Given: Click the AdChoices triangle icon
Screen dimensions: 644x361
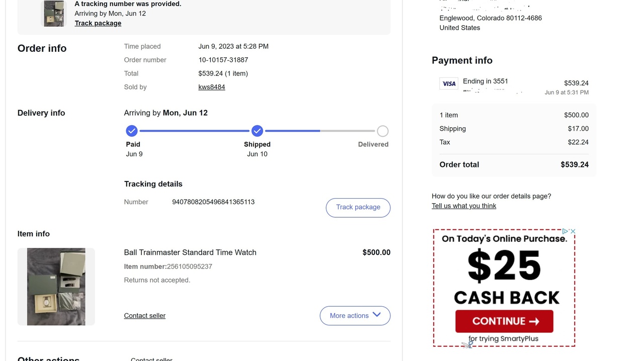Looking at the screenshot, I should pos(566,231).
